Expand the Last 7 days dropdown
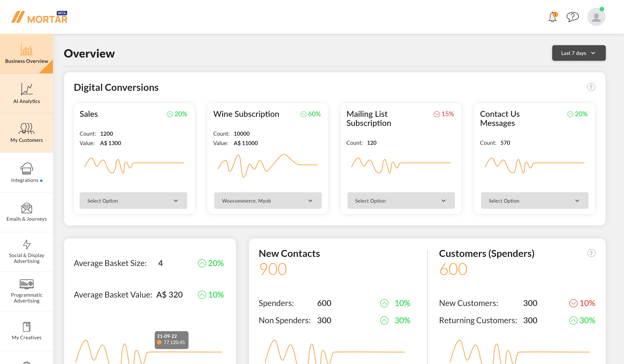Screen dimensions: 624x364 pyautogui.click(x=579, y=53)
